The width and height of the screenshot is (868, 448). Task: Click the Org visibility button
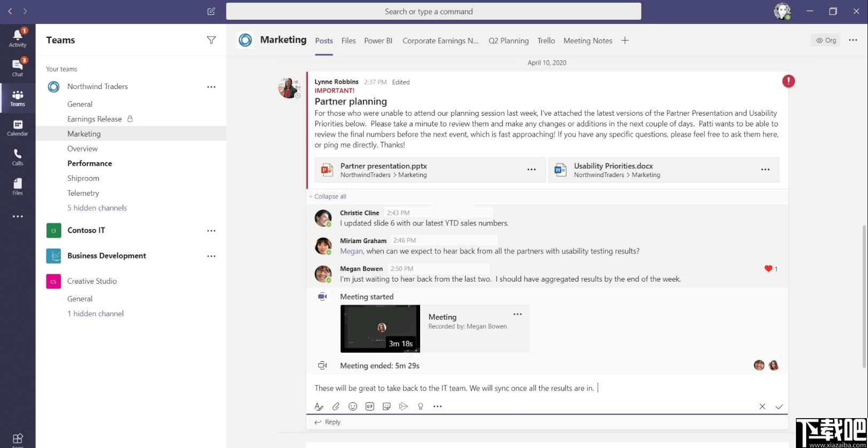[826, 40]
